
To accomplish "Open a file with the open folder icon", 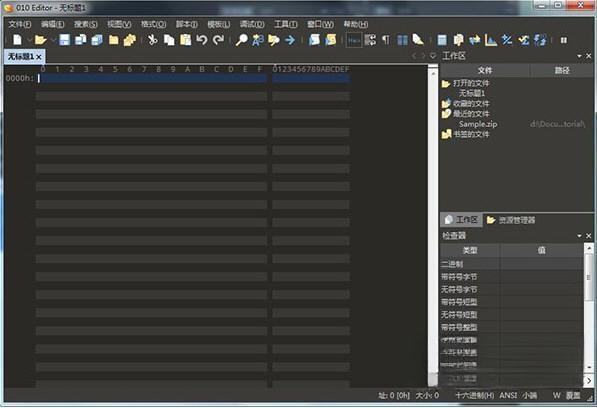I will click(40, 40).
